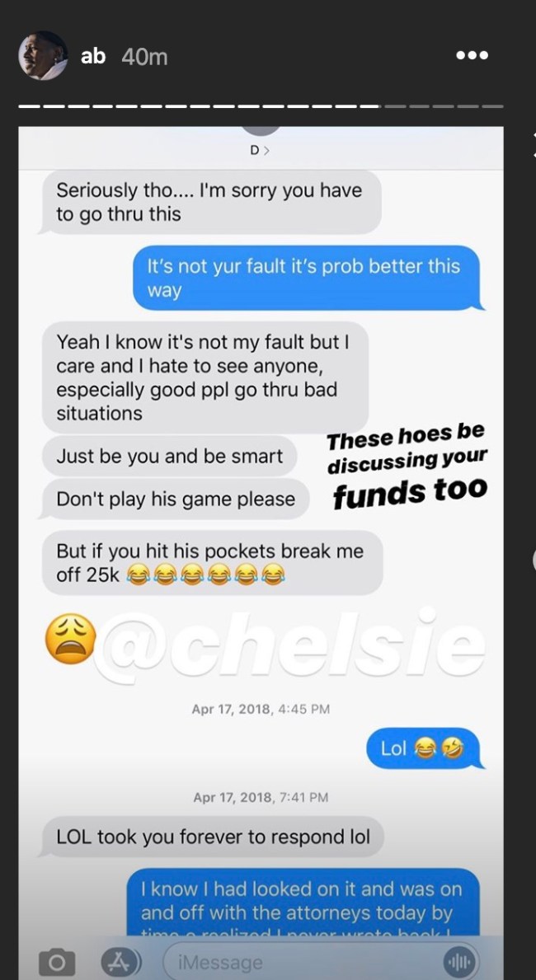Screen dimensions: 536x980
Task: Tap the ab profile avatar
Action: pos(43,55)
